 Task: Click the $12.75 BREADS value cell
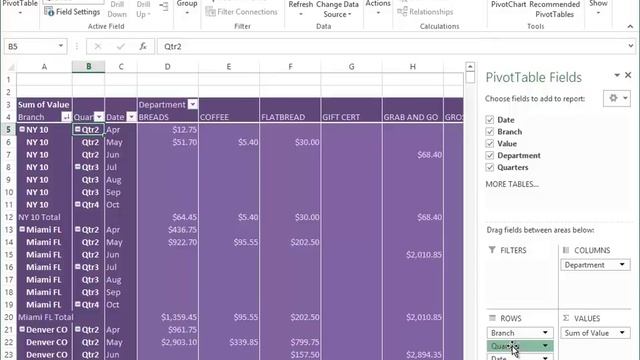[168, 129]
